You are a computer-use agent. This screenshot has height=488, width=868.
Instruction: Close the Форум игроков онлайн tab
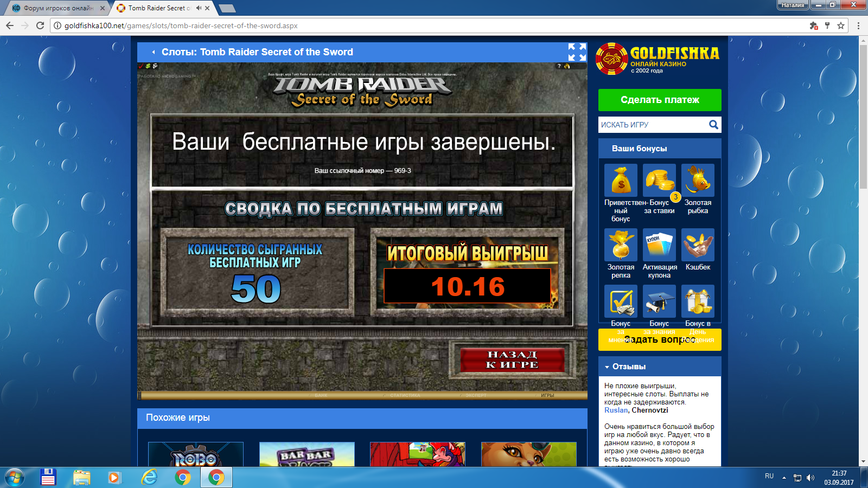pos(103,8)
